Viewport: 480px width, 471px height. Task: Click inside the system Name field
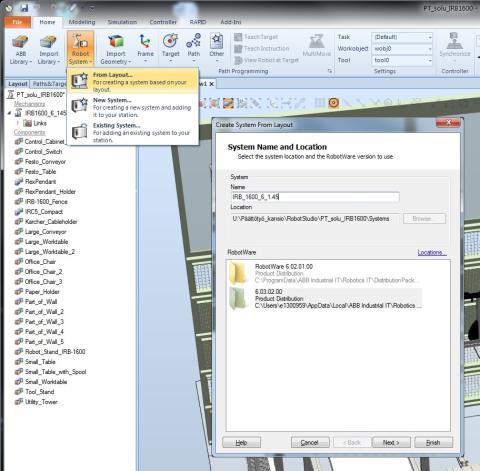(315, 197)
